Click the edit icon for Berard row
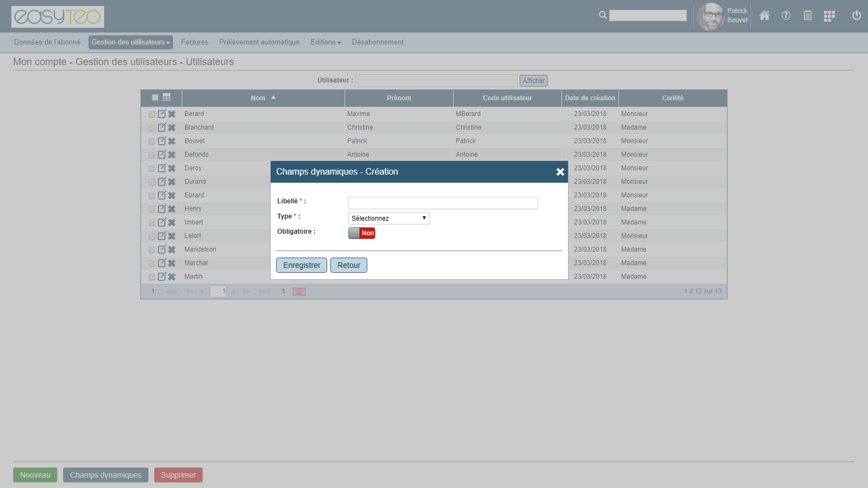This screenshot has height=488, width=868. click(162, 114)
